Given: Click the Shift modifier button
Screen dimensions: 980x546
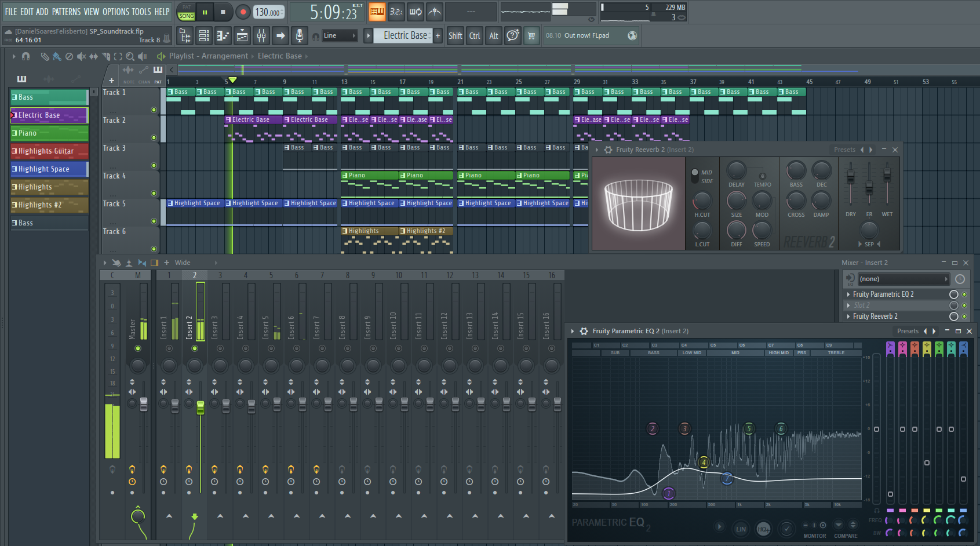Looking at the screenshot, I should tap(456, 36).
